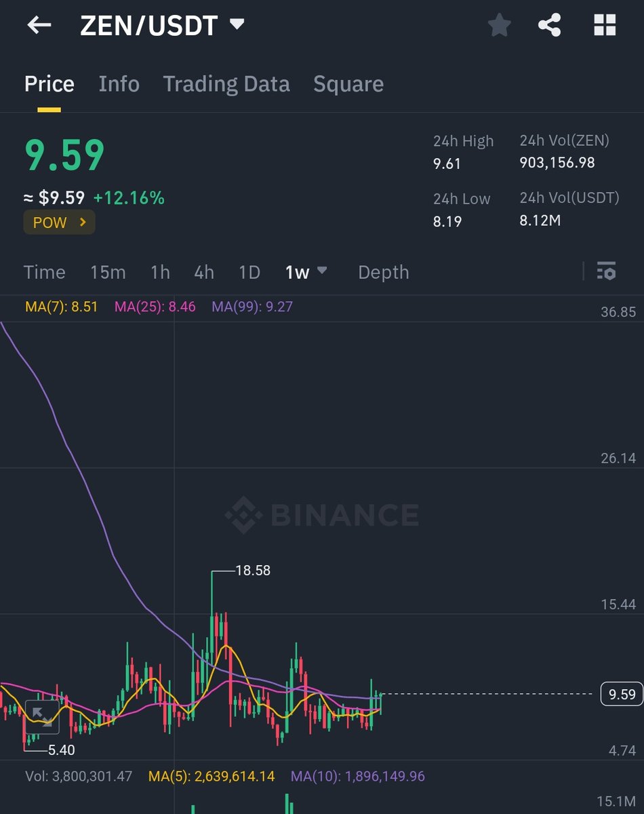The width and height of the screenshot is (644, 814).
Task: Tap the current price tag 9.59 on axis
Action: 622,694
